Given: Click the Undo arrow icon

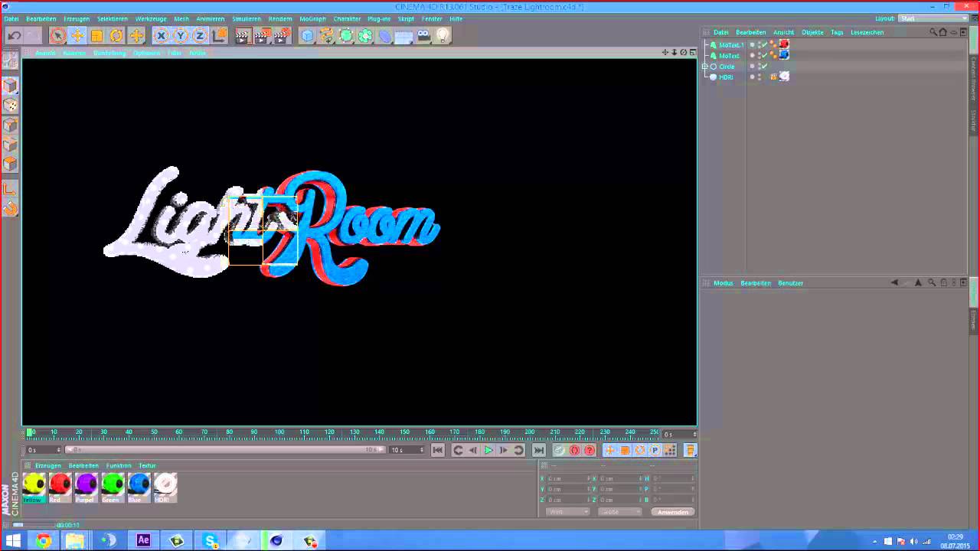Looking at the screenshot, I should (14, 35).
